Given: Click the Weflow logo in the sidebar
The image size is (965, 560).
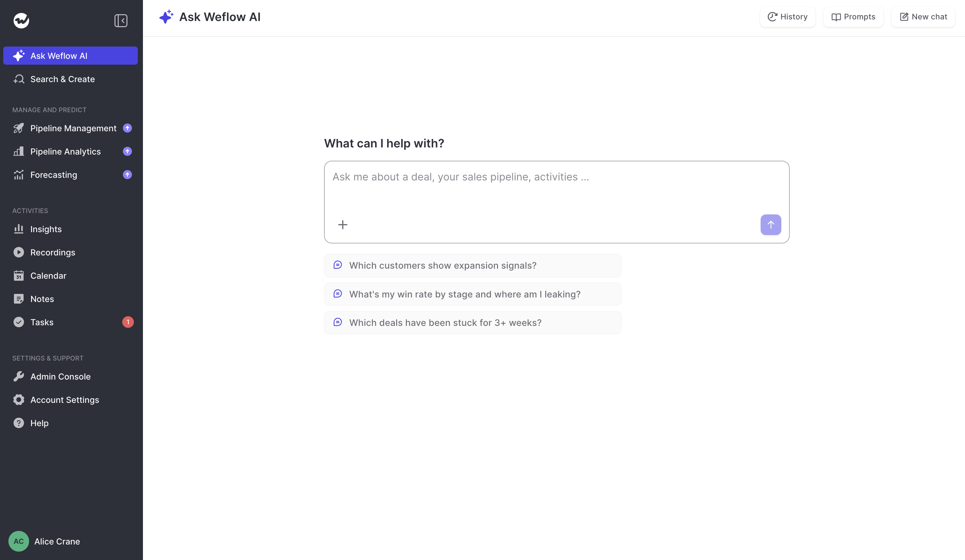Looking at the screenshot, I should point(21,21).
